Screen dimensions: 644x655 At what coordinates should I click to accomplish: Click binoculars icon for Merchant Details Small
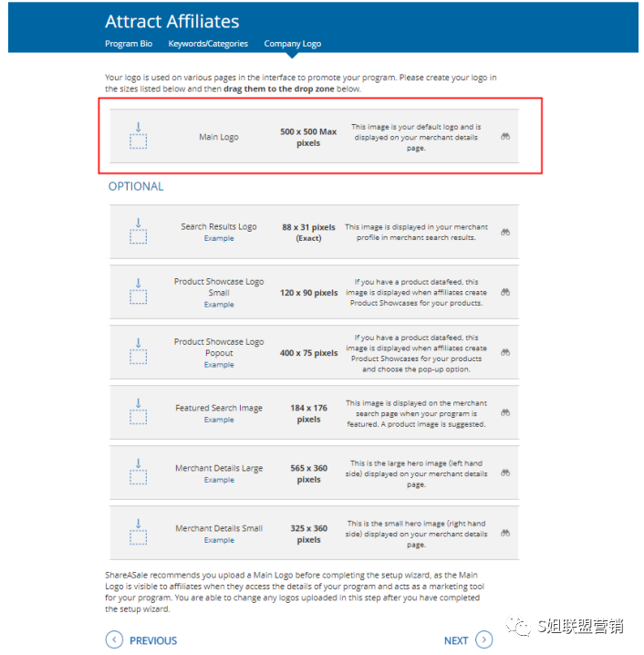tap(505, 533)
